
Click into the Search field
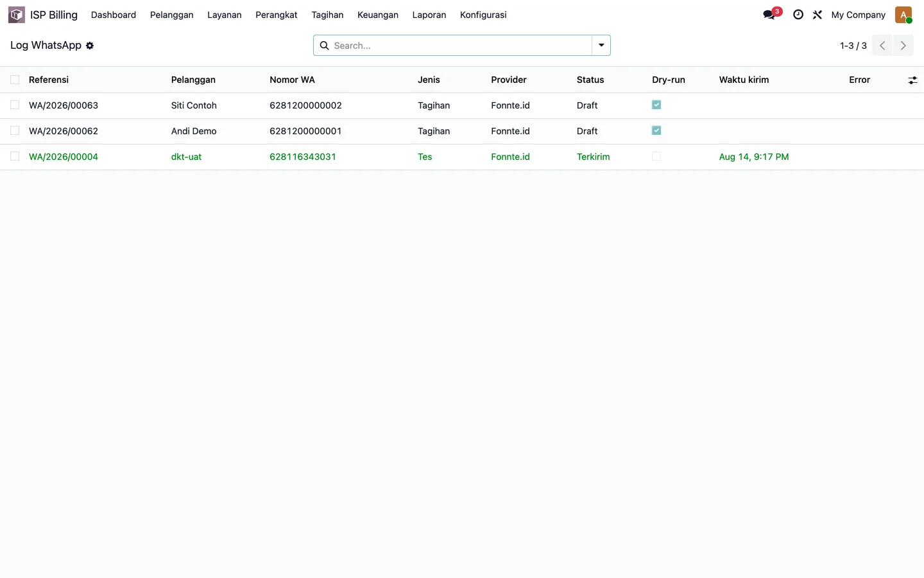461,46
